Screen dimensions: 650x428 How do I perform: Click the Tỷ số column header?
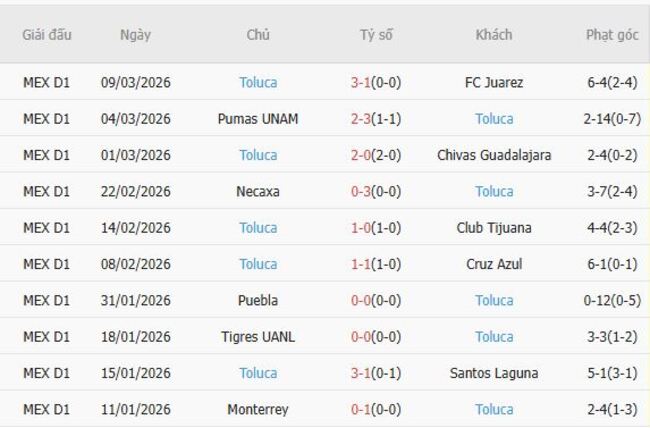coord(376,35)
